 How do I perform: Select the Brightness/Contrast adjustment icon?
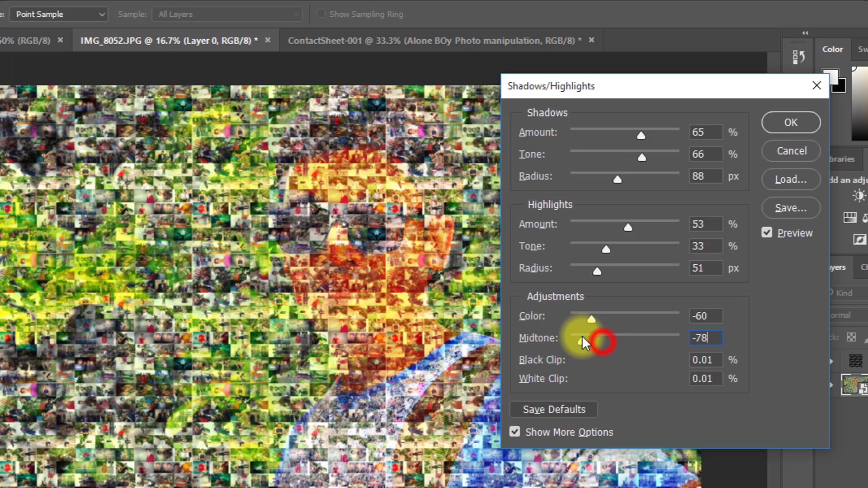[859, 195]
